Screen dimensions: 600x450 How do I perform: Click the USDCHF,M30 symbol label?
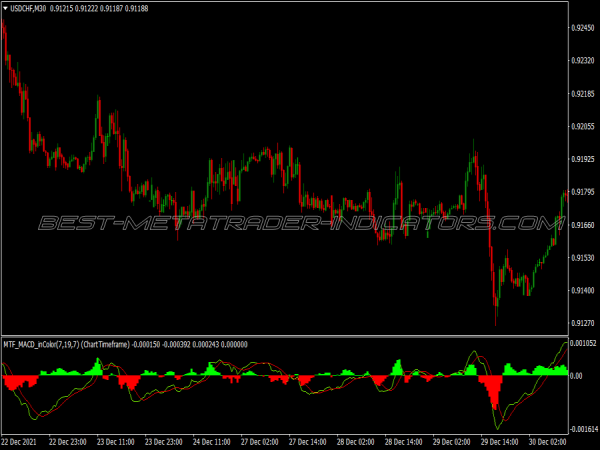click(x=28, y=8)
